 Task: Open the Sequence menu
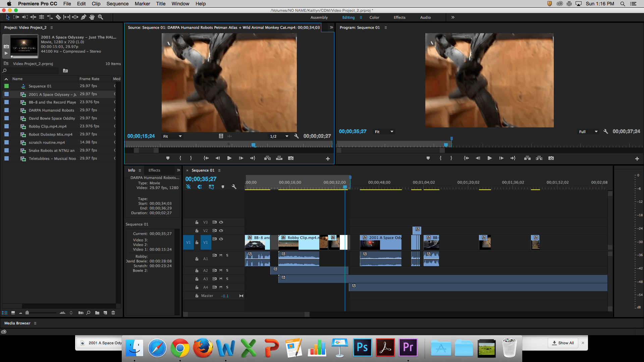[117, 4]
